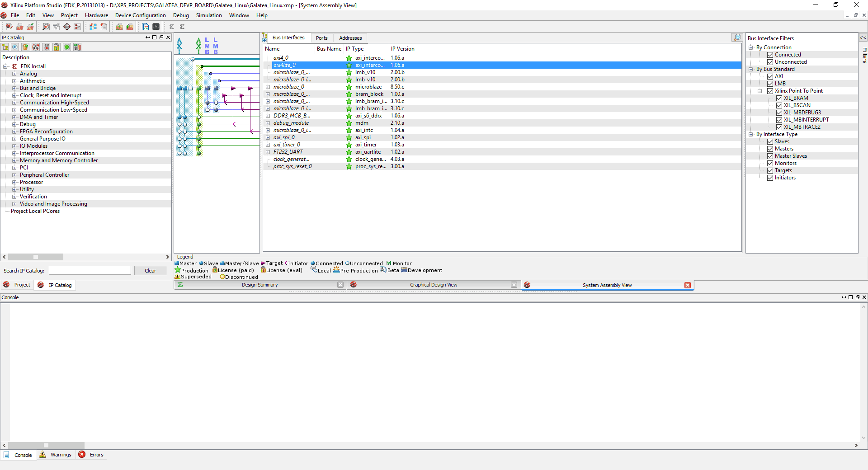Screen dimensions: 868x470
Task: Switch to the Ports tab
Action: pos(321,38)
